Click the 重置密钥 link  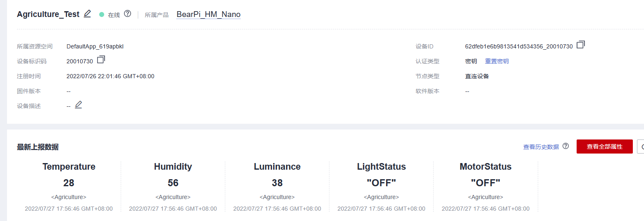[497, 61]
